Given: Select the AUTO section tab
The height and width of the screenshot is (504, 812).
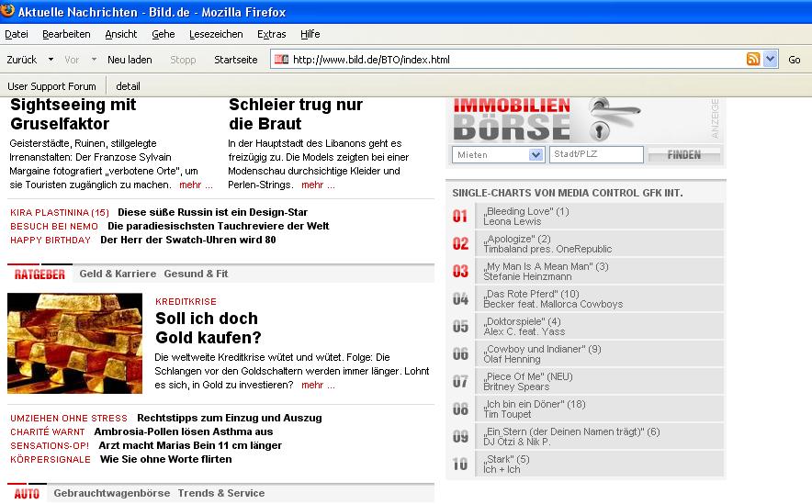Looking at the screenshot, I should (x=27, y=494).
